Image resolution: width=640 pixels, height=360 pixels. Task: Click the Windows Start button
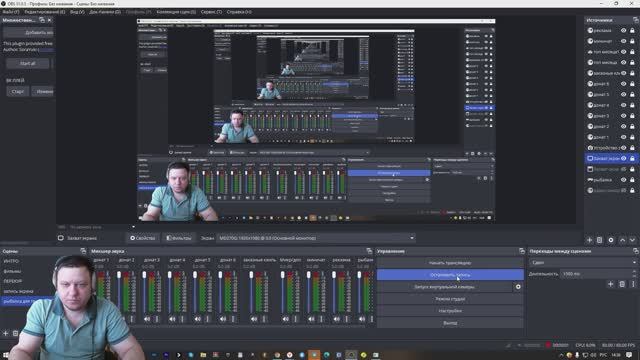tap(6, 355)
